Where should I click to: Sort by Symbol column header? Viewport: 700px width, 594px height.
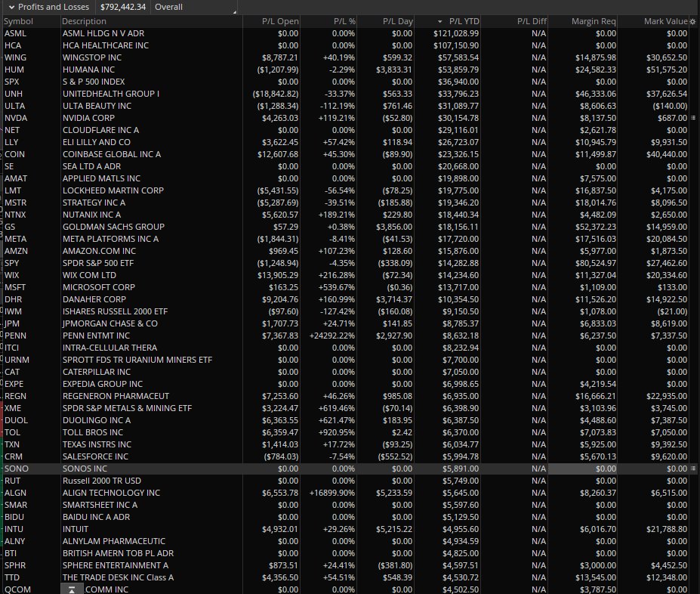(18, 21)
